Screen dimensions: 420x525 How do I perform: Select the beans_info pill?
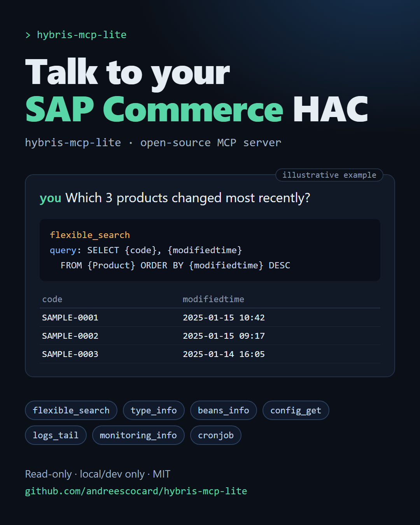click(224, 410)
